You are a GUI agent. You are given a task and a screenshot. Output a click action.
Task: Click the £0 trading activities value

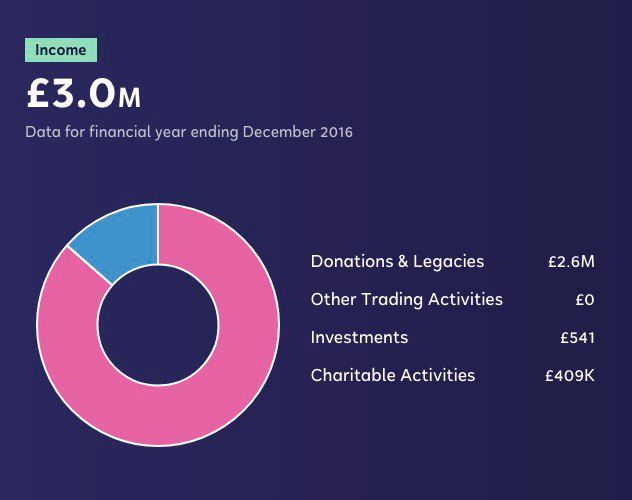[x=585, y=299]
